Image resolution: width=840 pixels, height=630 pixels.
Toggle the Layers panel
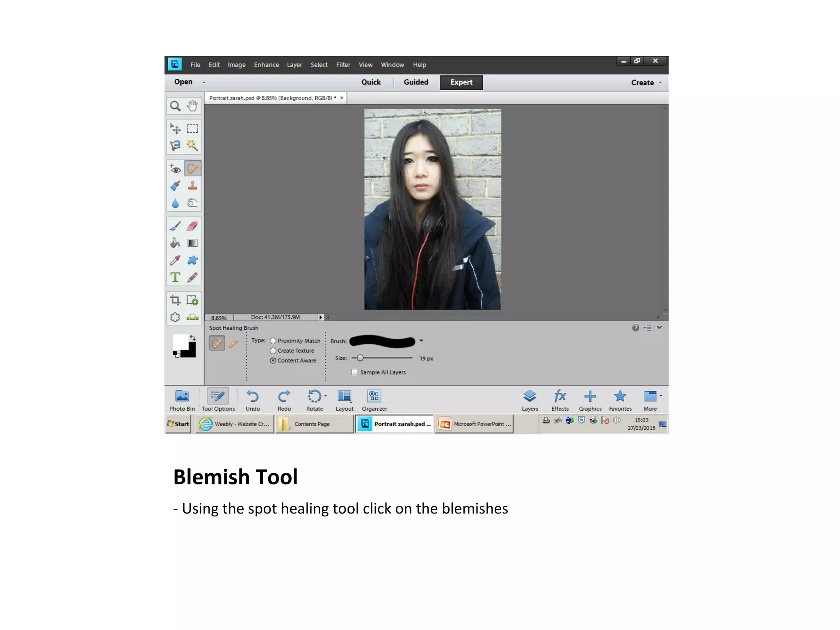pyautogui.click(x=530, y=400)
